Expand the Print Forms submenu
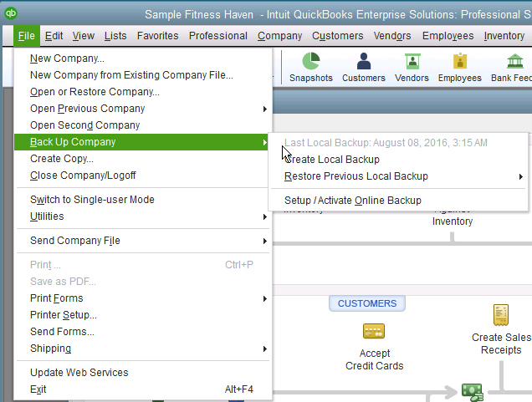532x402 pixels. (142, 298)
